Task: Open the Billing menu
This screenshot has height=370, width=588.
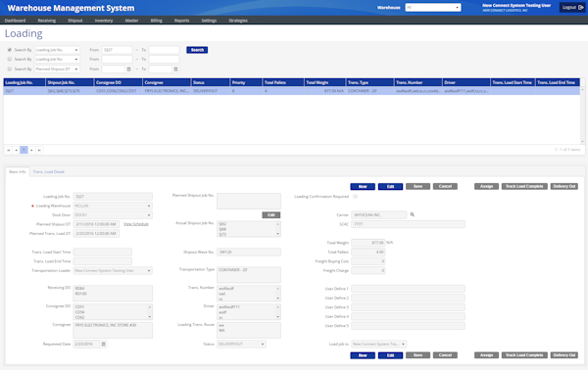Action: [x=157, y=21]
